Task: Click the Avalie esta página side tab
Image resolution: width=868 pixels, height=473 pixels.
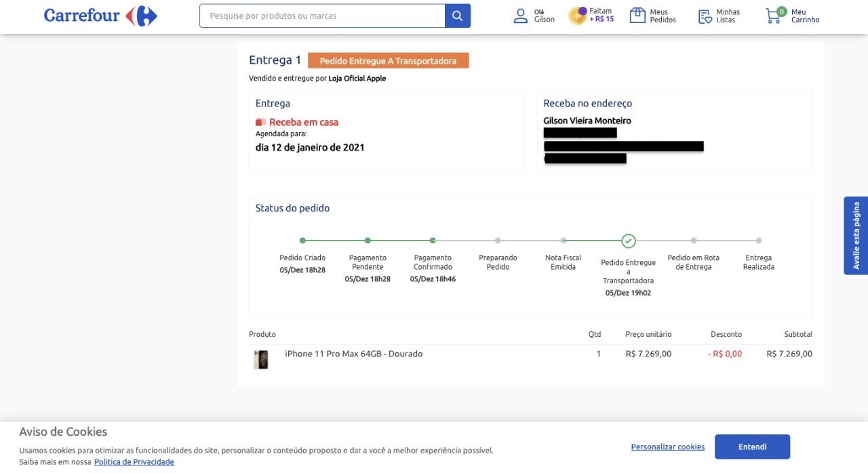Action: pyautogui.click(x=856, y=236)
